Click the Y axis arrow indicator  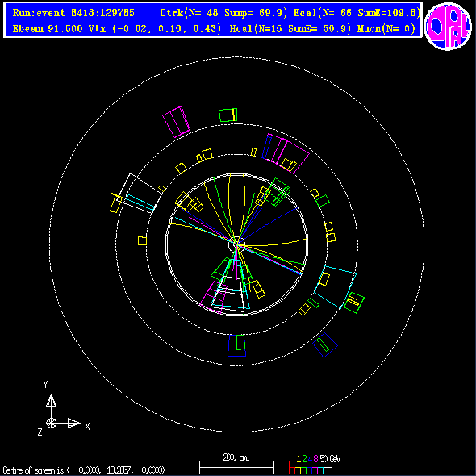click(x=51, y=401)
